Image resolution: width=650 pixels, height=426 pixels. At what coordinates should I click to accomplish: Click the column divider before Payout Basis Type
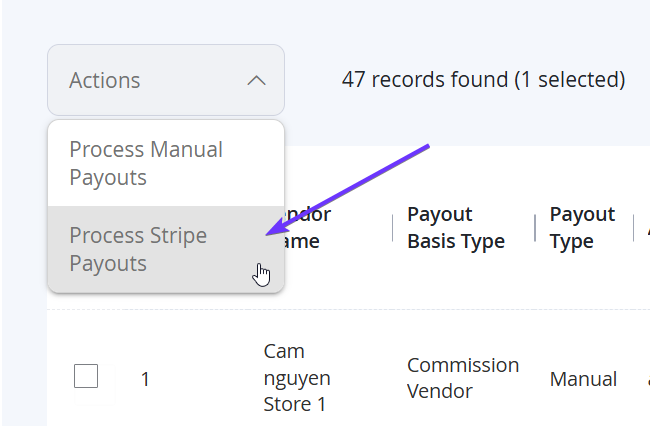393,228
